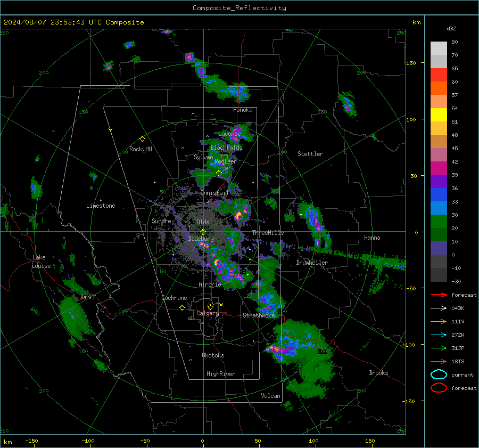Click the Drumheller city label
The width and height of the screenshot is (479, 448).
pyautogui.click(x=312, y=263)
